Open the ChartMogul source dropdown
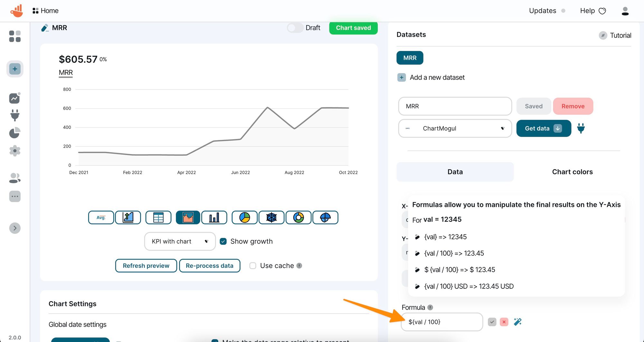This screenshot has width=644, height=342. tap(455, 128)
